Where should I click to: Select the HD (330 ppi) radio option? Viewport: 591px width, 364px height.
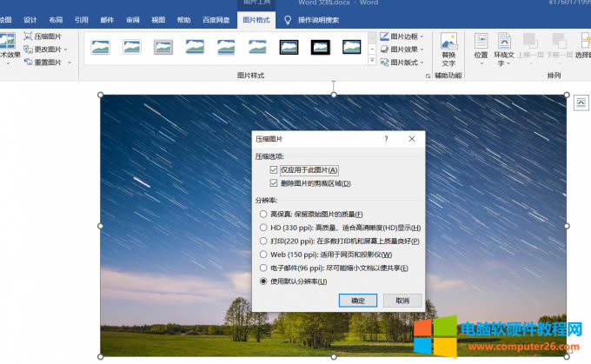point(263,228)
